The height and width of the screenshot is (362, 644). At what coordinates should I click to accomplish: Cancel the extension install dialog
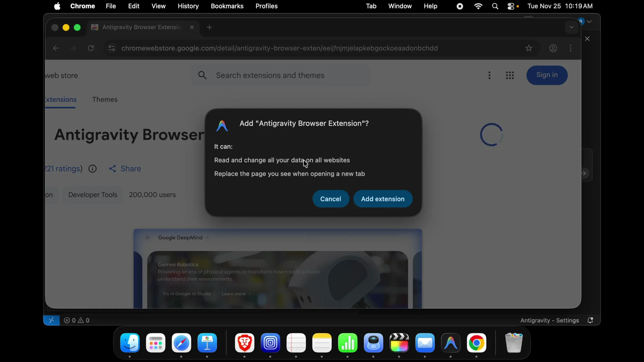(x=330, y=199)
